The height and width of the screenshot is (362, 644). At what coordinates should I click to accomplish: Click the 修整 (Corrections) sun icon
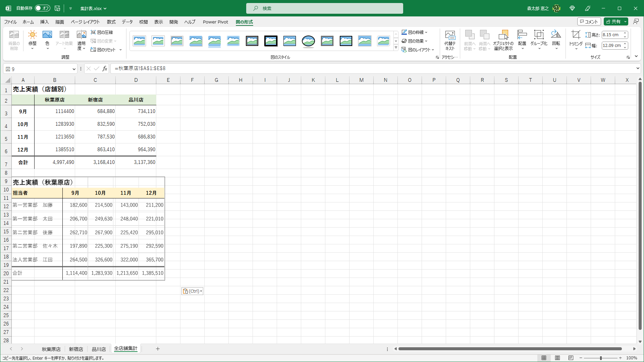[32, 35]
